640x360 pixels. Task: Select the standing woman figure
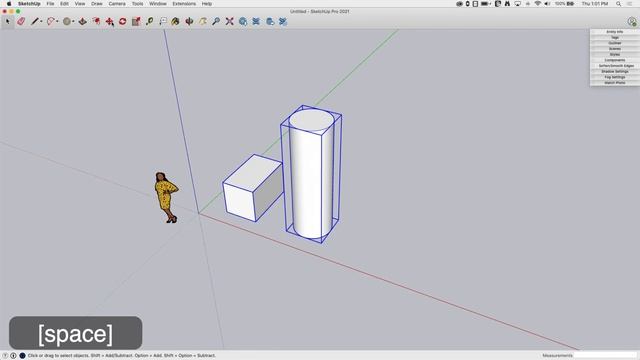pyautogui.click(x=166, y=198)
